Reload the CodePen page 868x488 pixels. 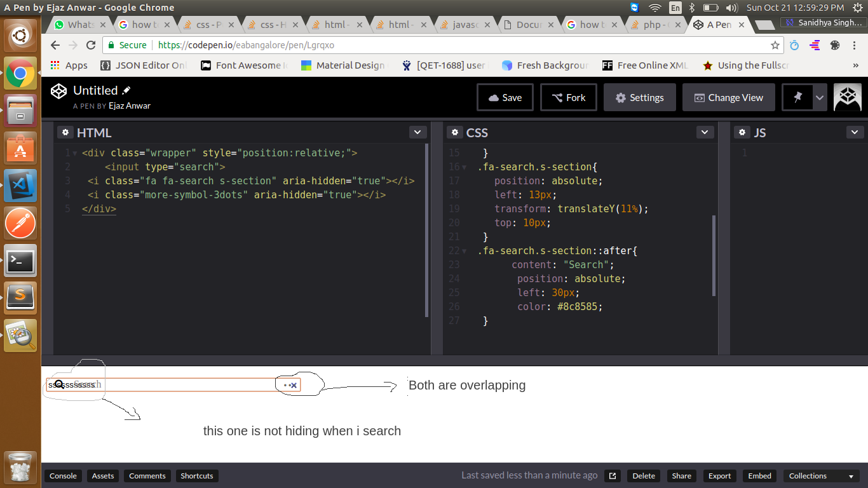91,45
